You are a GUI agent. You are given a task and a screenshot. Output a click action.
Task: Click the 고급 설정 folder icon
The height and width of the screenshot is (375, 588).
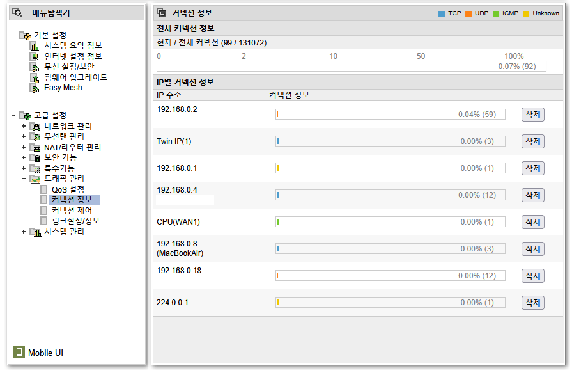pos(25,116)
